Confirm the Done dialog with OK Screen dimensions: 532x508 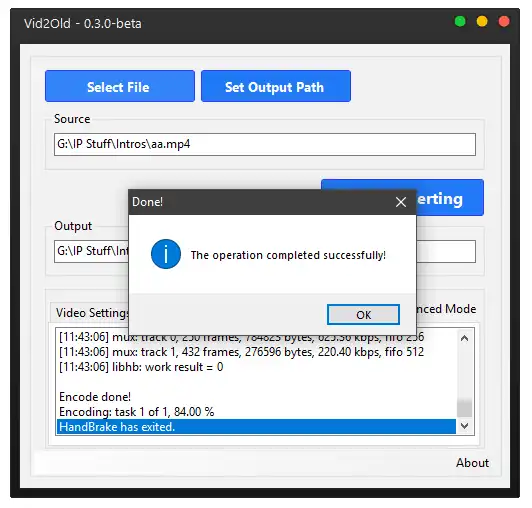363,315
